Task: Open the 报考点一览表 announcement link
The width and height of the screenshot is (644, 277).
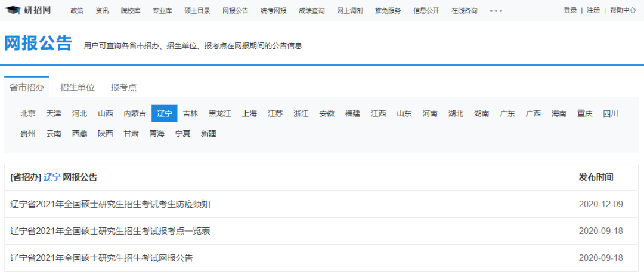Action: (x=110, y=231)
